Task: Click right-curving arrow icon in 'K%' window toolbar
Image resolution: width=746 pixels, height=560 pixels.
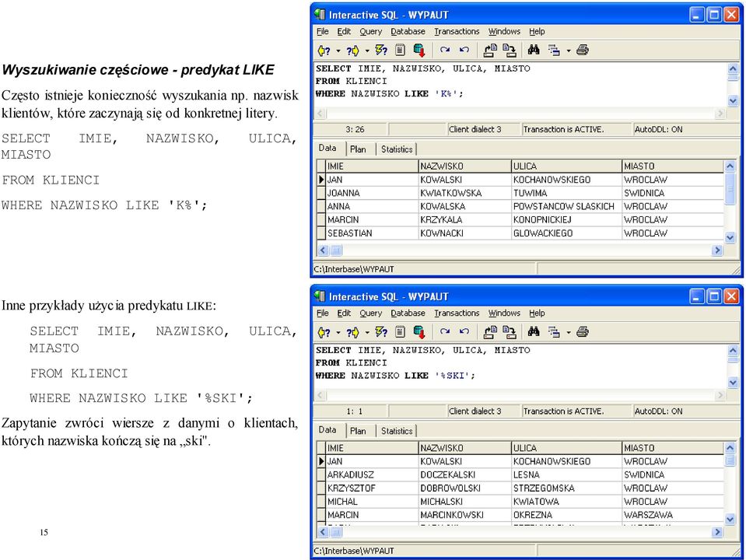Action: [x=445, y=50]
